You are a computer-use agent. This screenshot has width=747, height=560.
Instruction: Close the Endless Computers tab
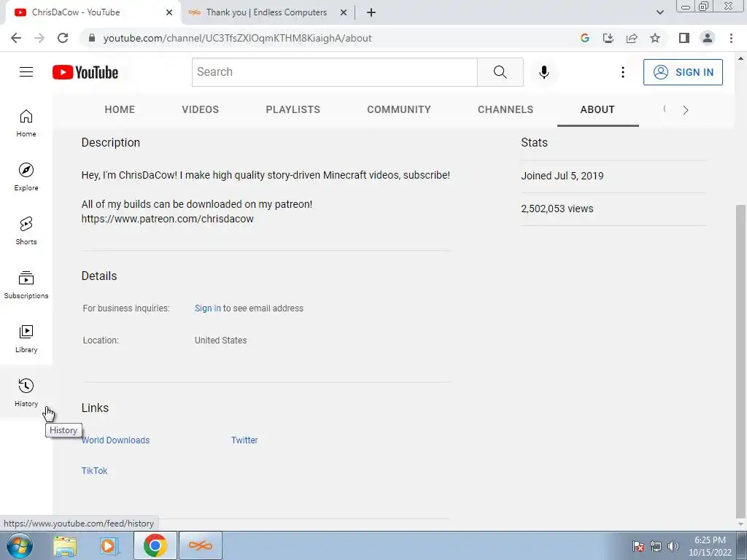(344, 12)
